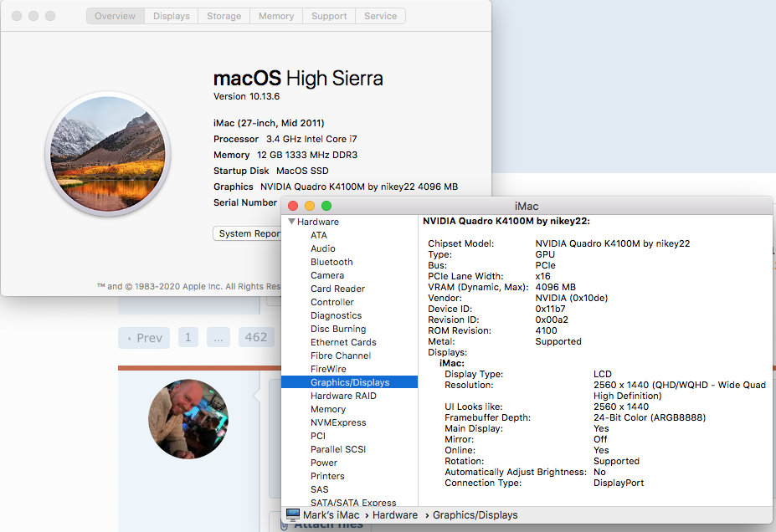Click the Startup Disk MacOS SSD line
The width and height of the screenshot is (776, 532).
click(x=270, y=171)
